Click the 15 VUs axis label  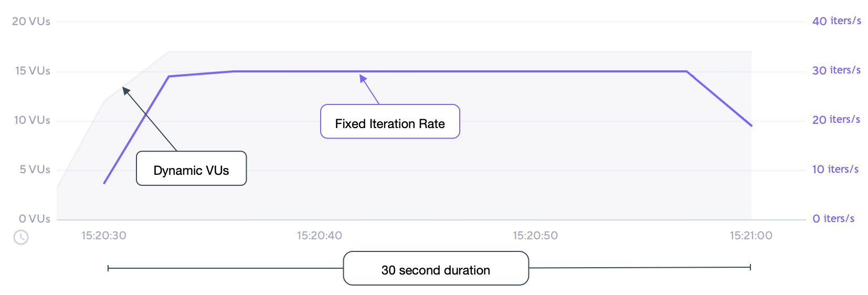pyautogui.click(x=33, y=71)
